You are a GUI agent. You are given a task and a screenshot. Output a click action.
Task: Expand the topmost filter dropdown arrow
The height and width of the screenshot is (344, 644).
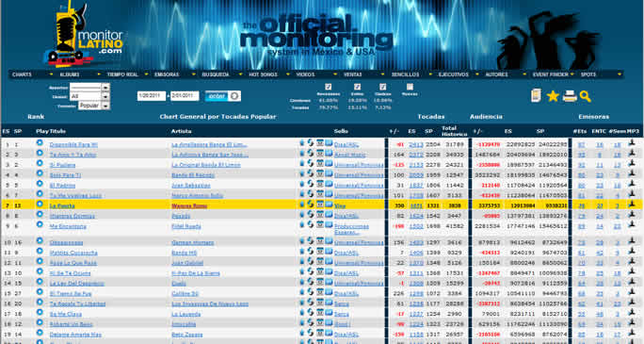tap(105, 88)
